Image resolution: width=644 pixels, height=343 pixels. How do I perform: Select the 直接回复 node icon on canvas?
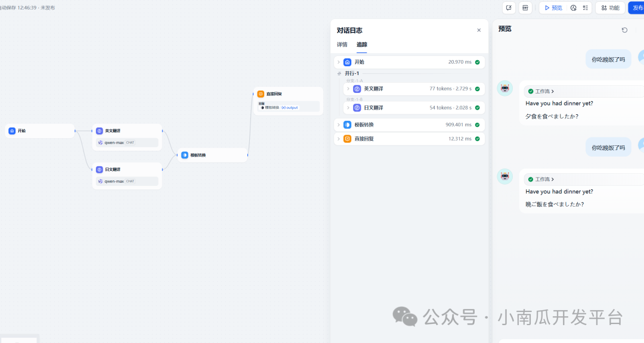(x=261, y=94)
